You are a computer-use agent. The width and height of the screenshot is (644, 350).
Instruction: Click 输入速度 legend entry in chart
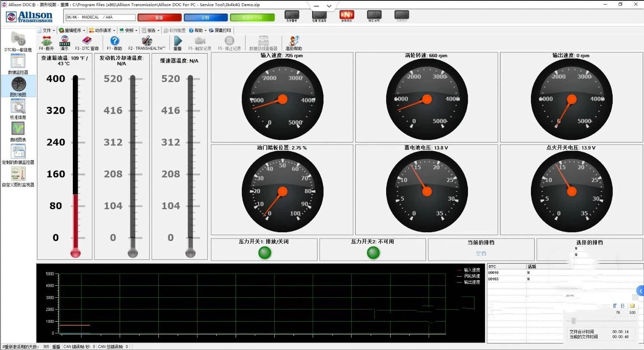(468, 270)
